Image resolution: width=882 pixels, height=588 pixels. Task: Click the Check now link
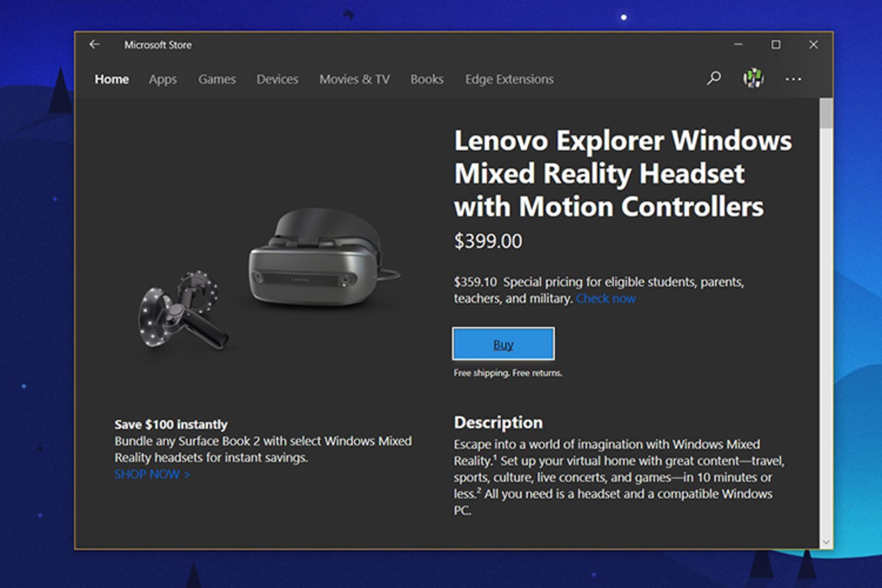[x=605, y=299]
